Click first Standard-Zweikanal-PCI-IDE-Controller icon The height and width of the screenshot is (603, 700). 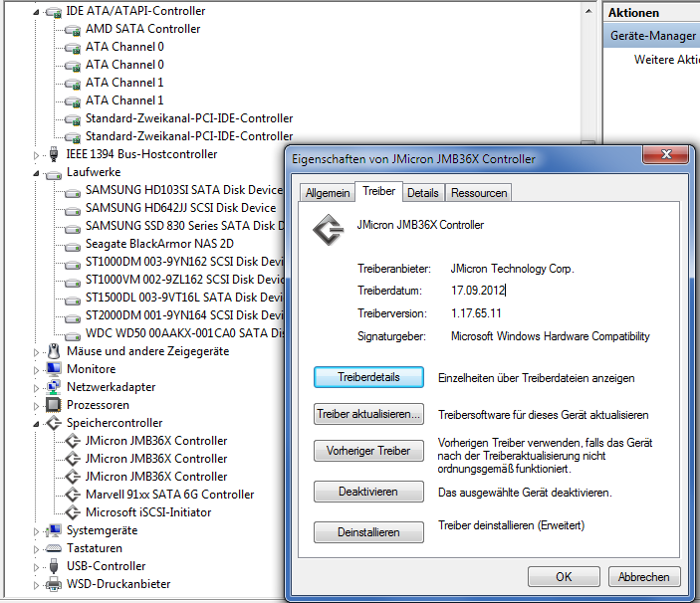[x=73, y=119]
